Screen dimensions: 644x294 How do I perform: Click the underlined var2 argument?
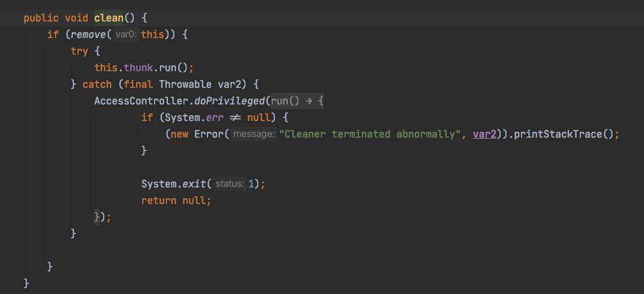tap(485, 134)
